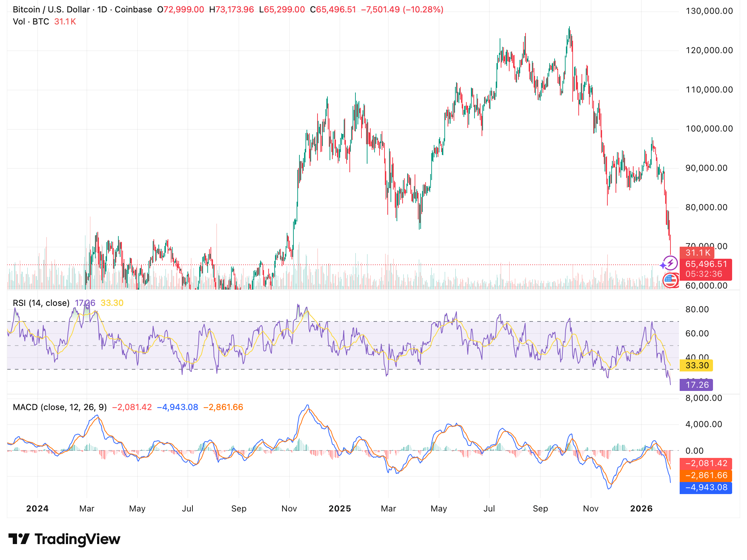
Task: Click the TradingView logo
Action: [x=64, y=539]
